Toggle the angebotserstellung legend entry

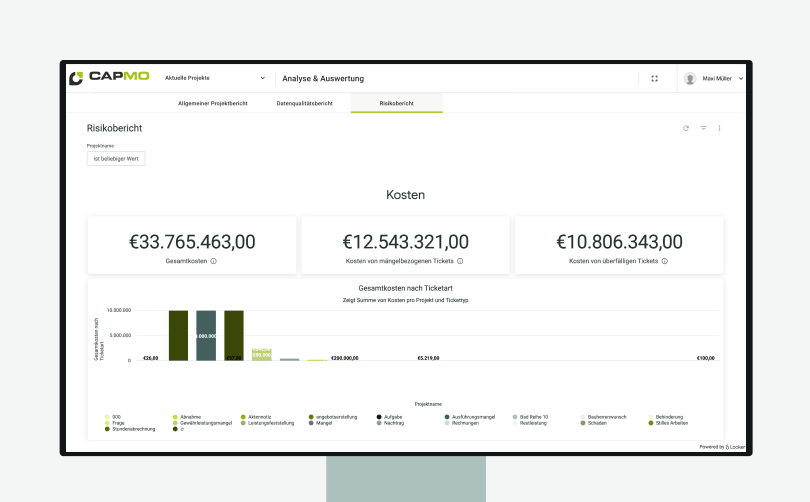[x=333, y=417]
